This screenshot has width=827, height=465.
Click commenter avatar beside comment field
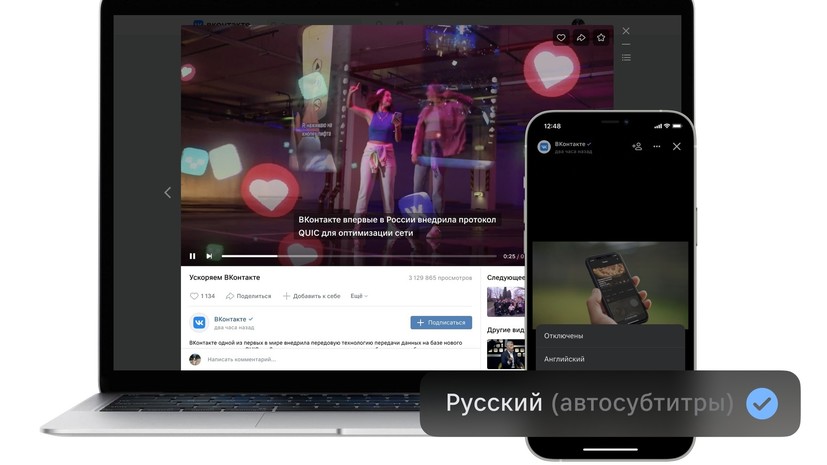(x=195, y=360)
